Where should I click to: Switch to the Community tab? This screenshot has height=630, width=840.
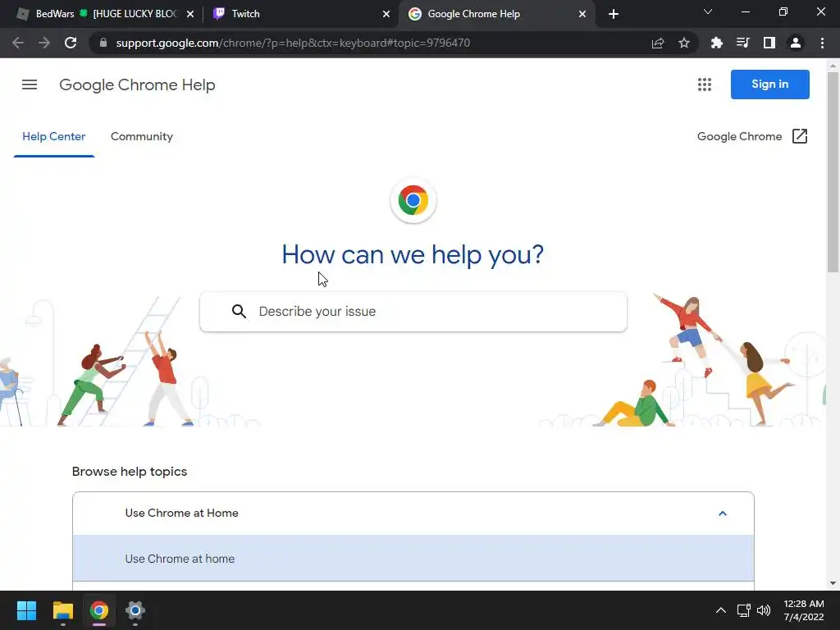(141, 137)
